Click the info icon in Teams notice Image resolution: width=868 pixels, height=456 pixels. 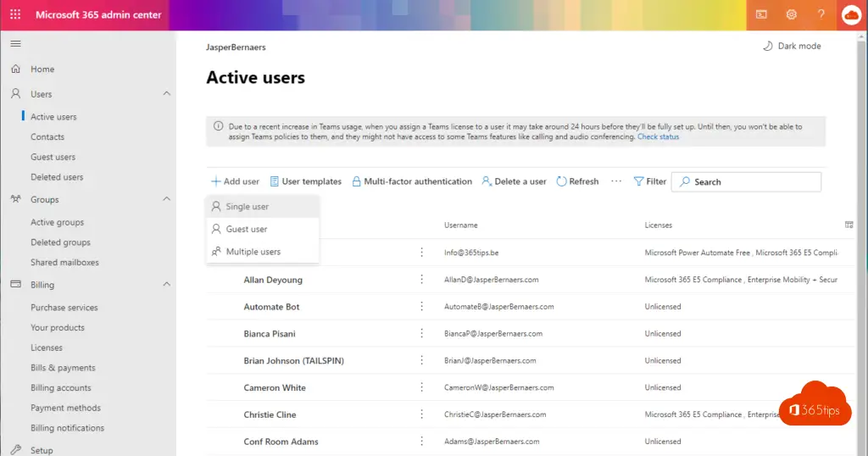coord(218,126)
